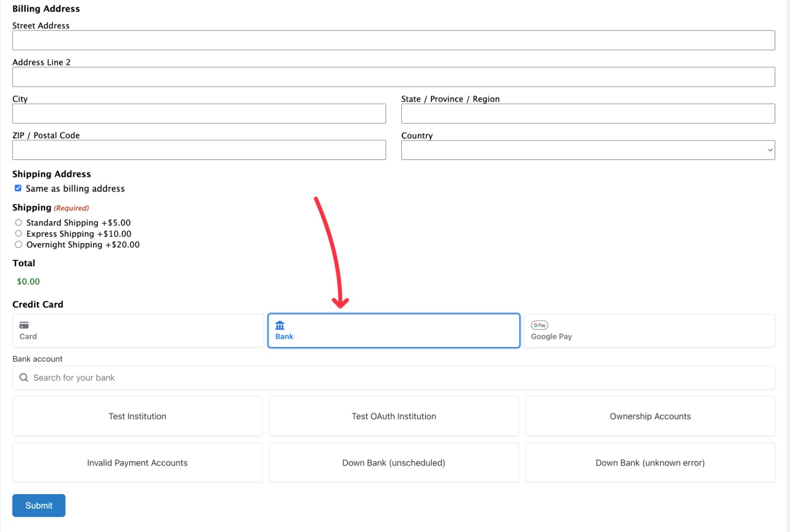790x532 pixels.
Task: Choose Express Shipping radio button
Action: click(18, 233)
